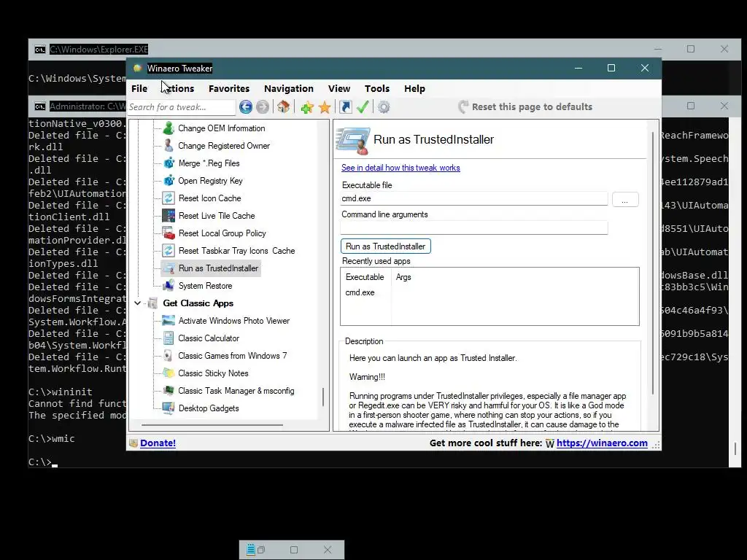Click the blue Back navigation arrow

(x=246, y=107)
